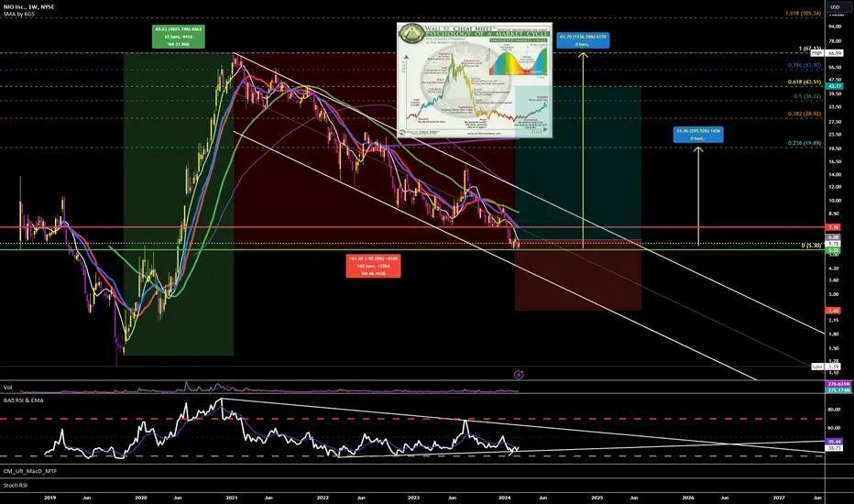Click the red 7.16 price scale tag
Viewport: 854px width, 504px height.
coord(835,227)
